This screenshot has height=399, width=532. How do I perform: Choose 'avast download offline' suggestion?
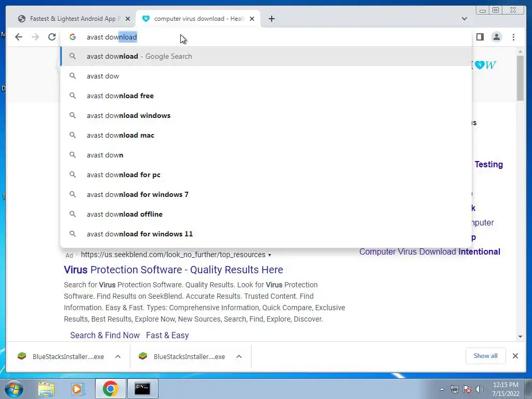[x=266, y=214]
